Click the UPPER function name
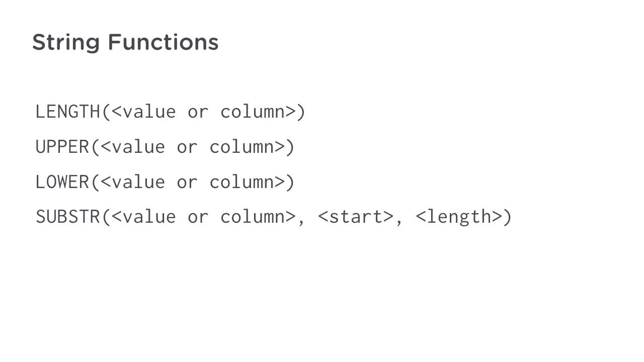 [x=62, y=147]
